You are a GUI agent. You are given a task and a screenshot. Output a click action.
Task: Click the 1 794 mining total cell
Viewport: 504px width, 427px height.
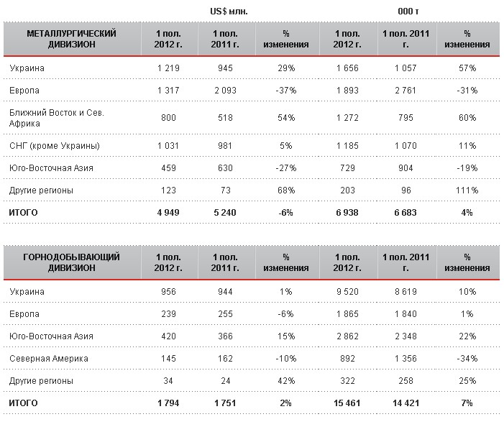tap(167, 403)
